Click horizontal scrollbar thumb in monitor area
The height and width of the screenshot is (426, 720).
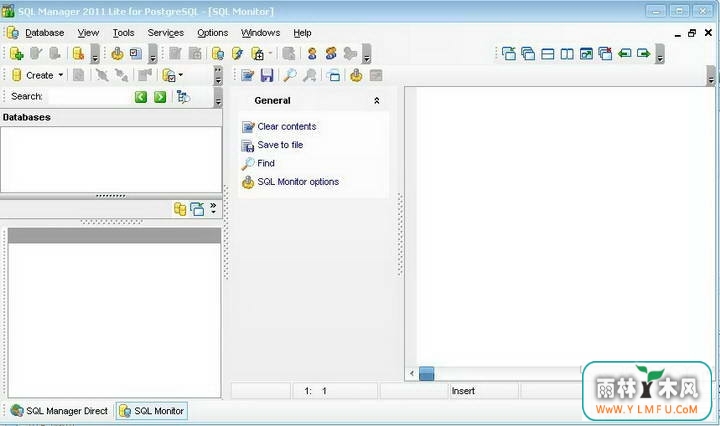427,373
